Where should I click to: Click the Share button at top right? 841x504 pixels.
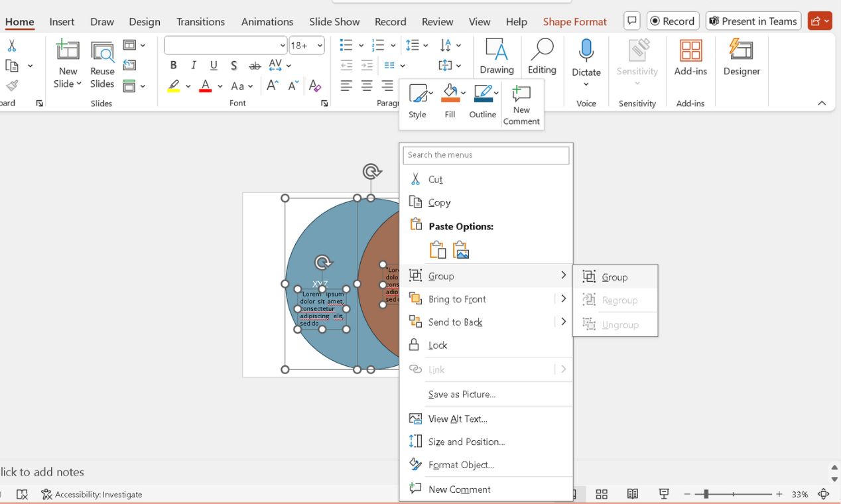tap(820, 21)
